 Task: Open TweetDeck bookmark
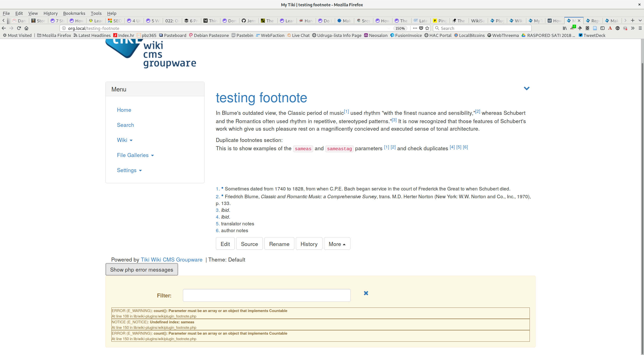(x=592, y=35)
